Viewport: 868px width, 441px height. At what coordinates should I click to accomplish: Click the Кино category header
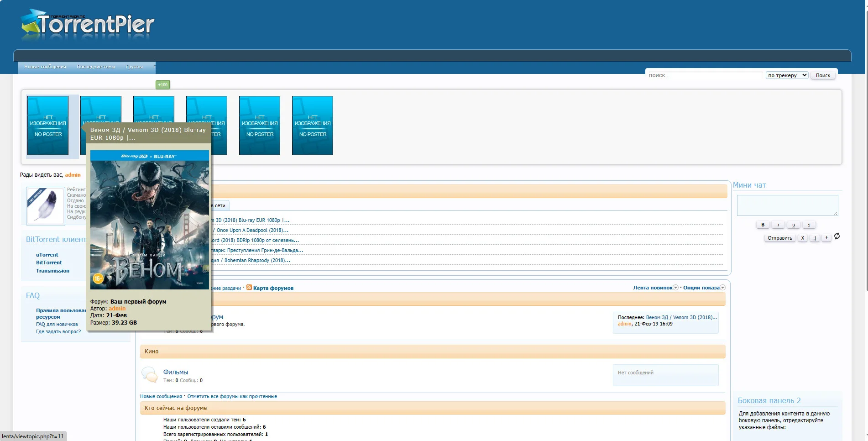(x=433, y=352)
